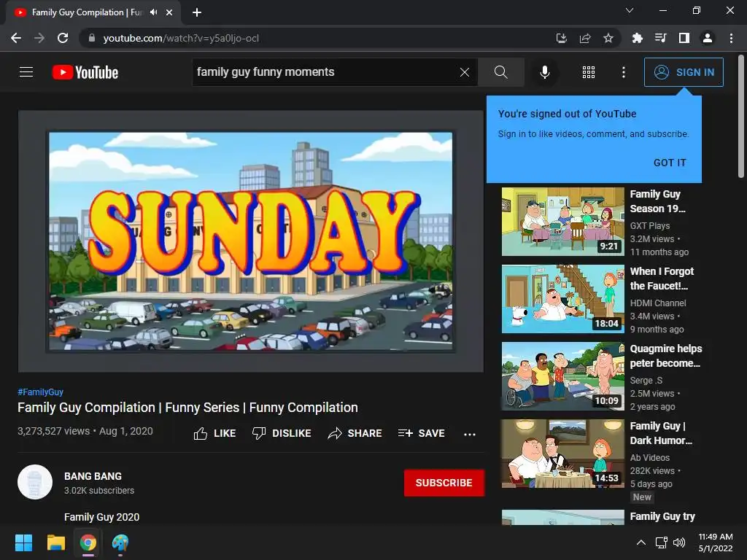Like the video
The width and height of the screenshot is (747, 560).
point(215,433)
